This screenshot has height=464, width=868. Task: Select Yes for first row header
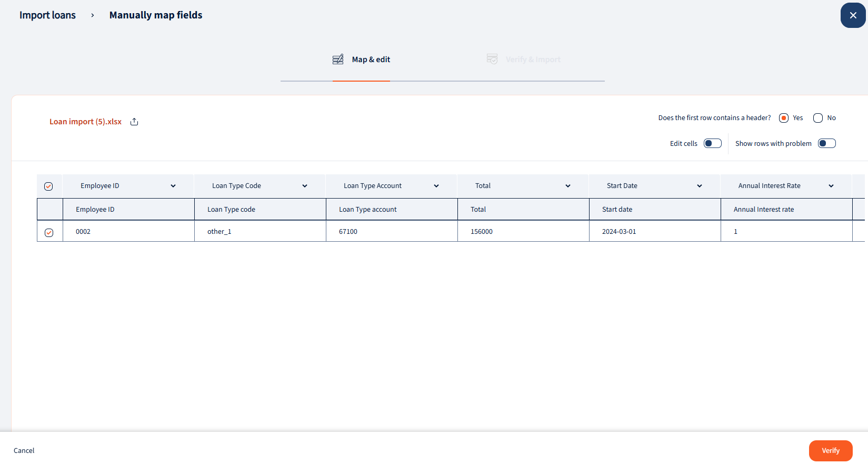tap(784, 118)
